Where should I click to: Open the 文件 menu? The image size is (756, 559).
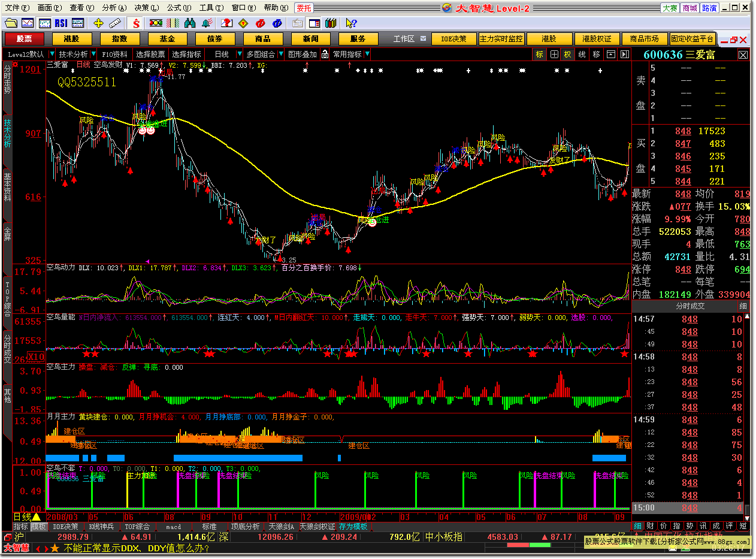click(x=17, y=8)
